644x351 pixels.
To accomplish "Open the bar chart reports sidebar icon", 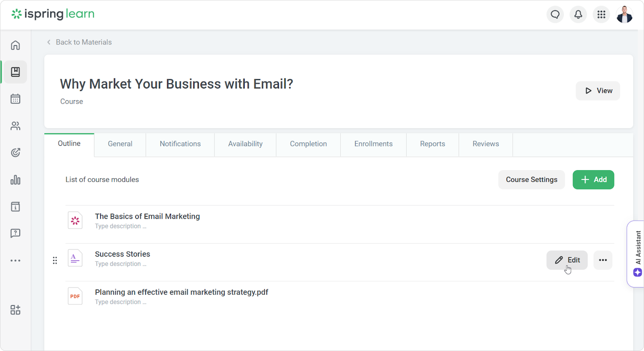I will (15, 180).
